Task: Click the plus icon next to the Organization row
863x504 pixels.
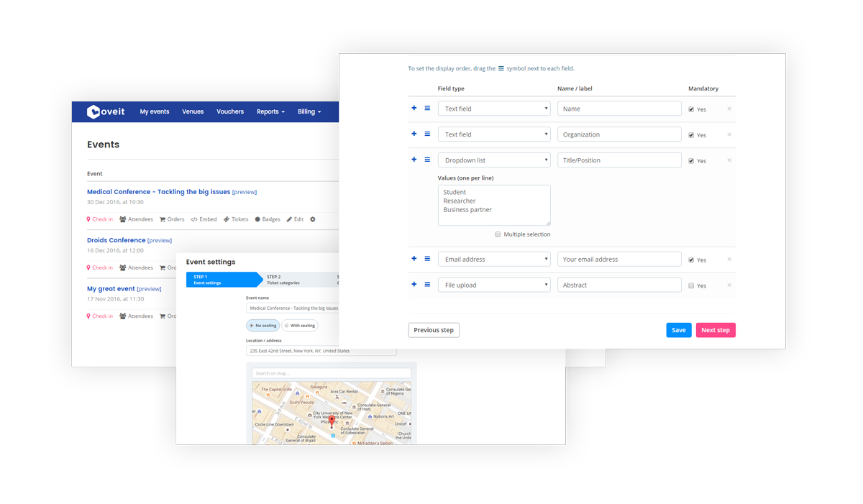Action: pyautogui.click(x=414, y=134)
